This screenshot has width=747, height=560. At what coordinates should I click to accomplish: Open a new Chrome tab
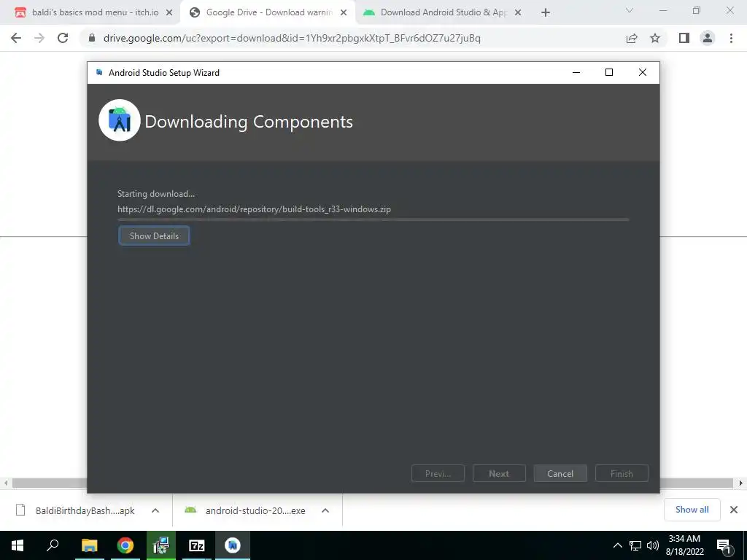click(546, 13)
